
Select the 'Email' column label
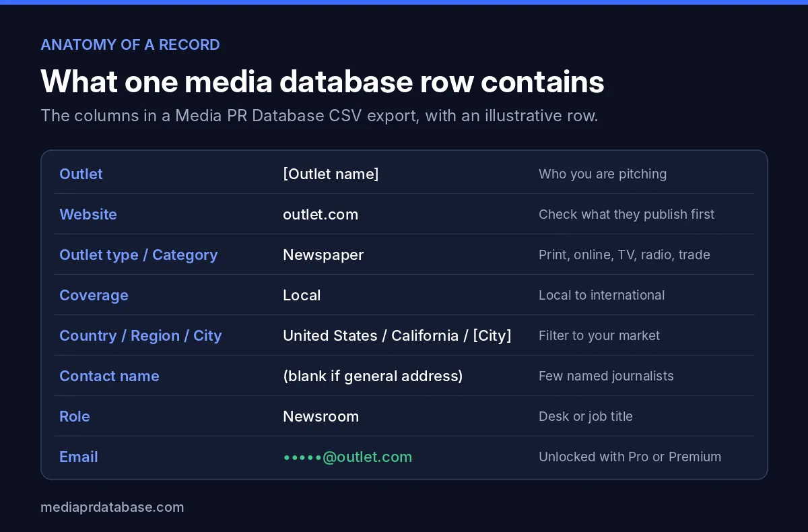click(x=79, y=457)
